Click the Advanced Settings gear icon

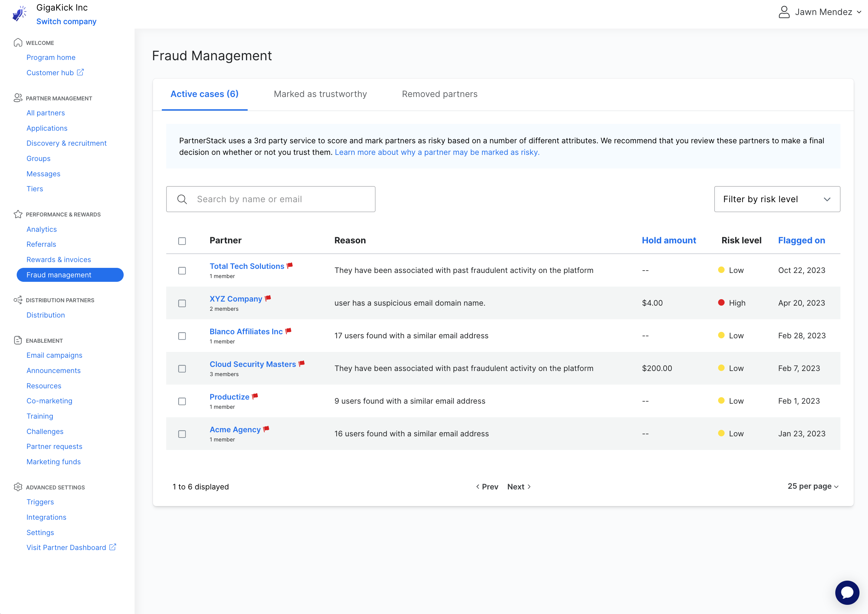click(x=18, y=487)
